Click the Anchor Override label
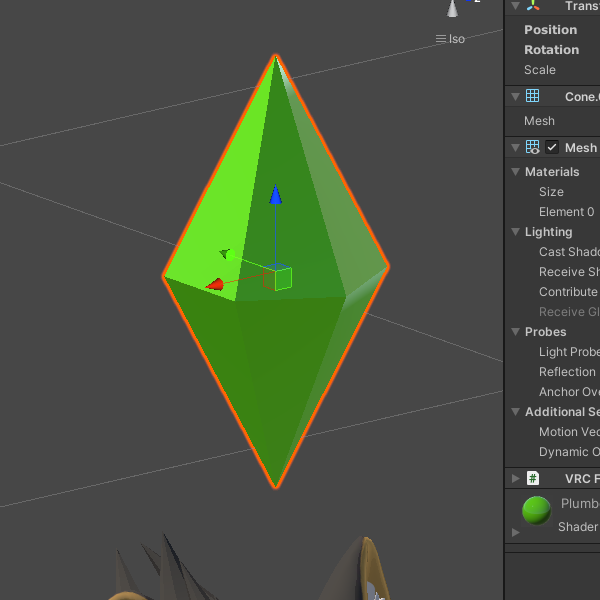This screenshot has height=600, width=600. click(x=569, y=391)
